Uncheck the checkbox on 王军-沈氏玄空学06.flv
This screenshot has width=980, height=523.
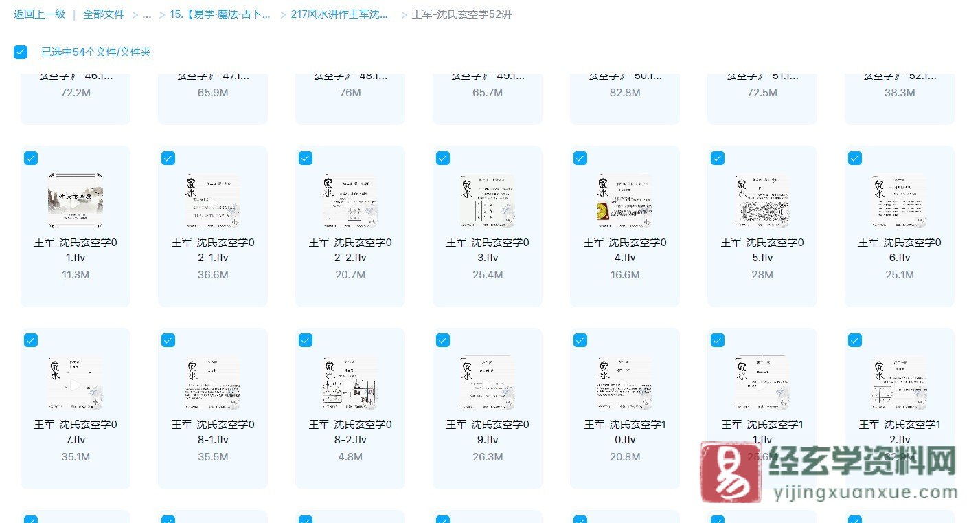pos(855,158)
